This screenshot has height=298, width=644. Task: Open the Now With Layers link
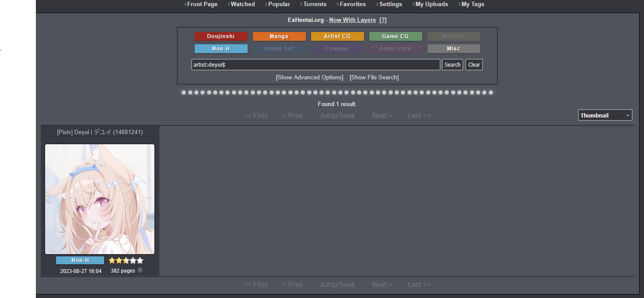click(352, 20)
